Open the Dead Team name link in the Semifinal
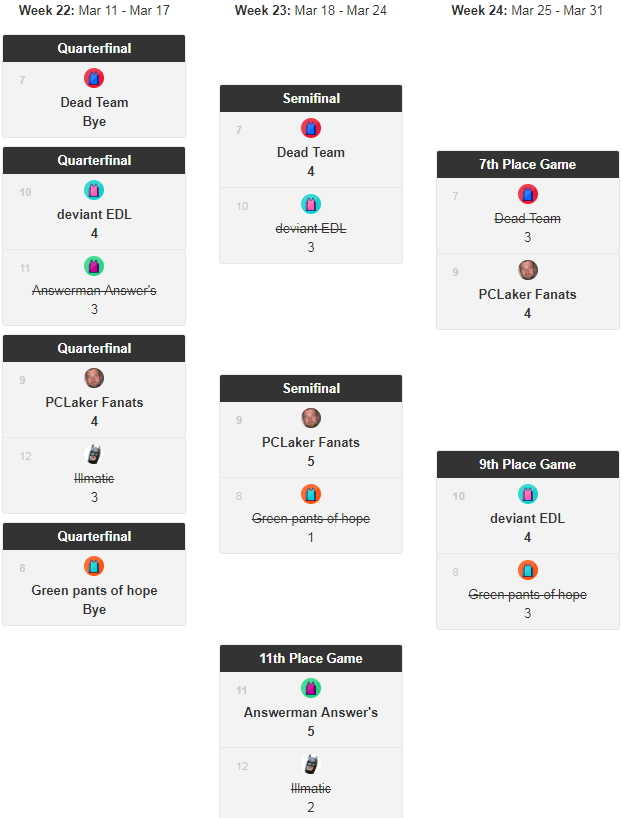This screenshot has height=818, width=622. pos(311,152)
